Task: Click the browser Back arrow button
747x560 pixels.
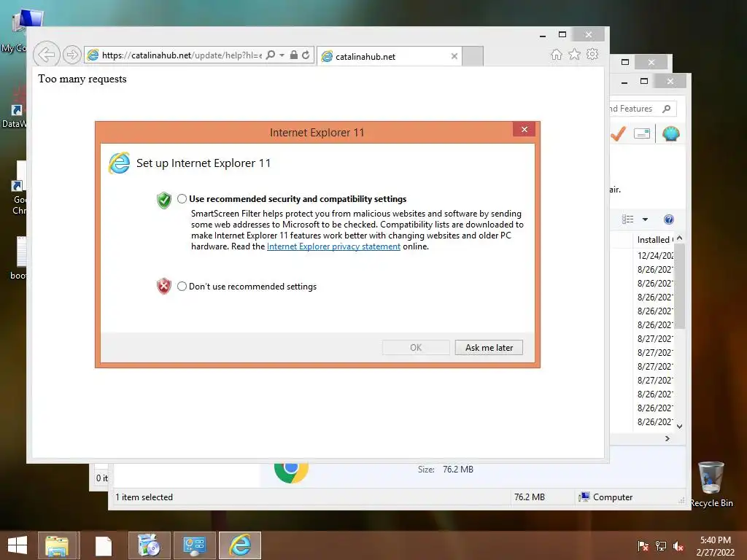Action: pos(46,55)
